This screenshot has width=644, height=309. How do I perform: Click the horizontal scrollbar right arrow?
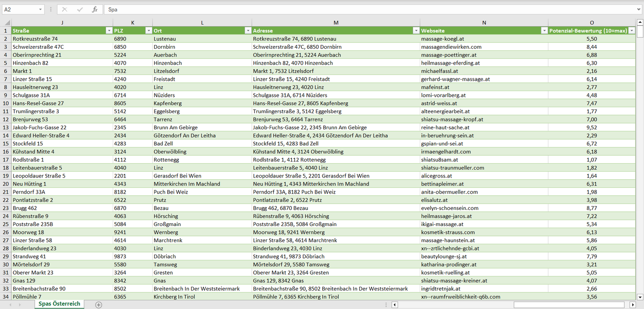(632, 305)
